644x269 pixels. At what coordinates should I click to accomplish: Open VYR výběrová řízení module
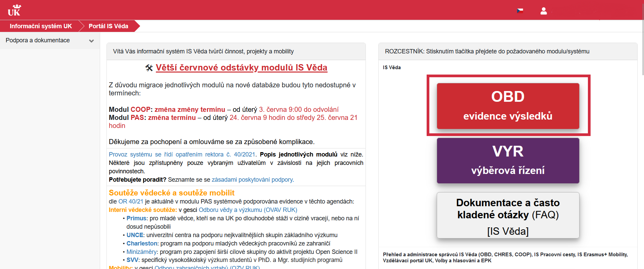[508, 161]
